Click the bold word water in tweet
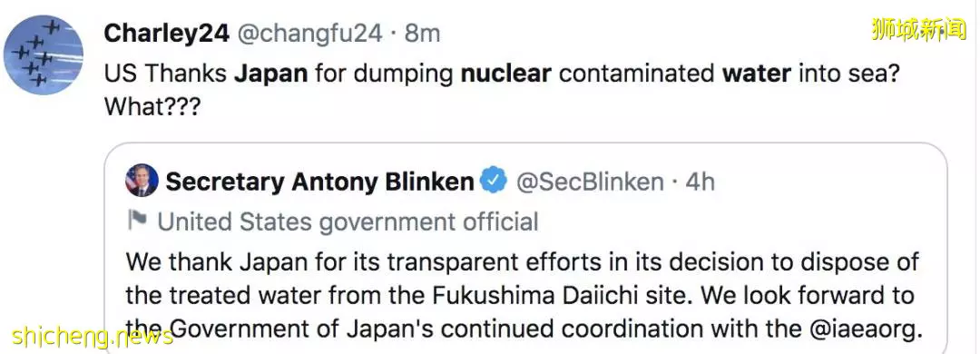The image size is (980, 354). [757, 74]
